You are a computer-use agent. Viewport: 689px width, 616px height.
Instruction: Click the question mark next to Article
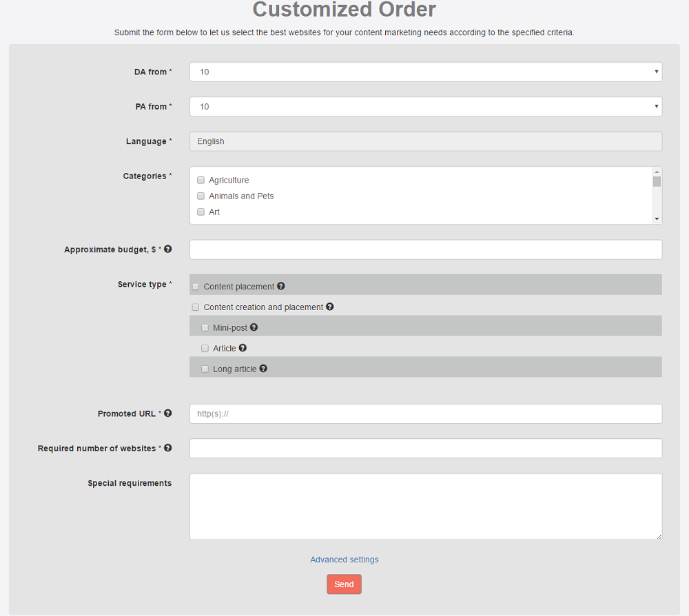pyautogui.click(x=242, y=348)
